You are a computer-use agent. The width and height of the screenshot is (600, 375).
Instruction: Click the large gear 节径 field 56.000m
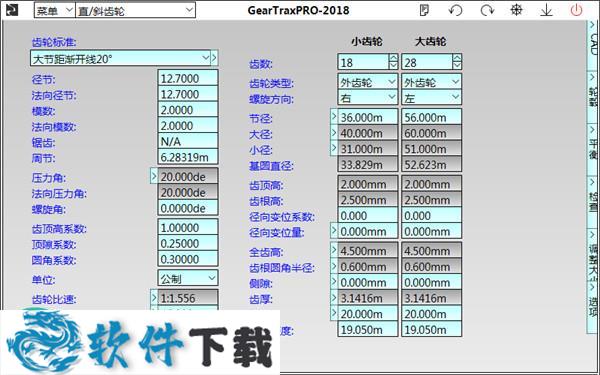tap(432, 117)
